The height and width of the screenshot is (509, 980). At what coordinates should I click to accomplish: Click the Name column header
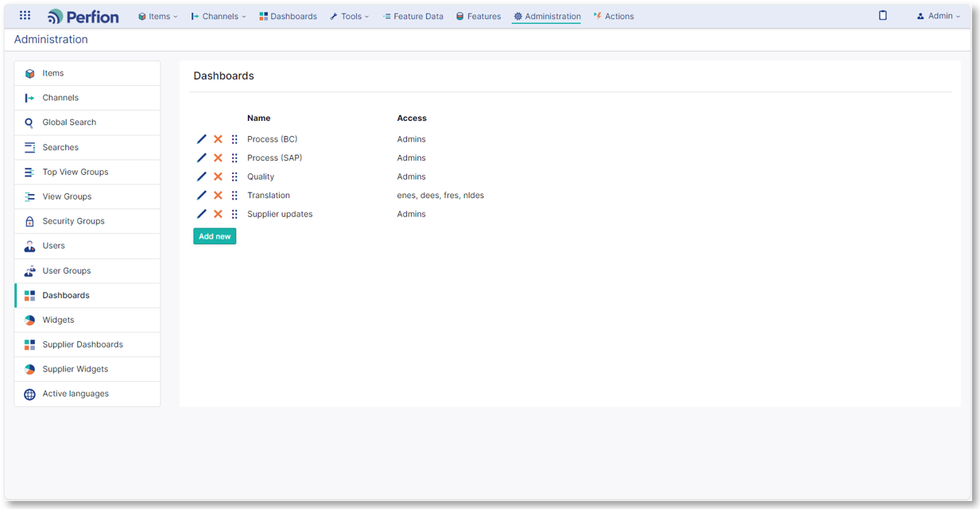[259, 118]
